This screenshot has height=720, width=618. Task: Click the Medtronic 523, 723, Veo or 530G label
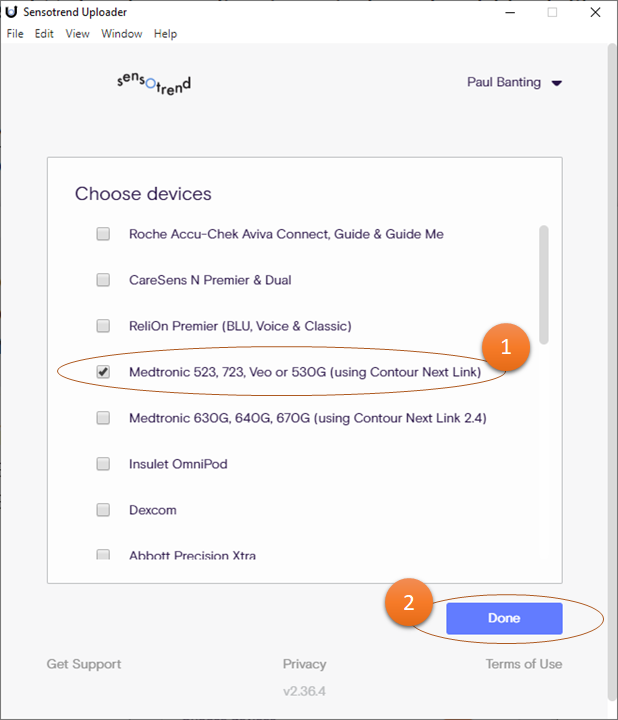pos(305,372)
